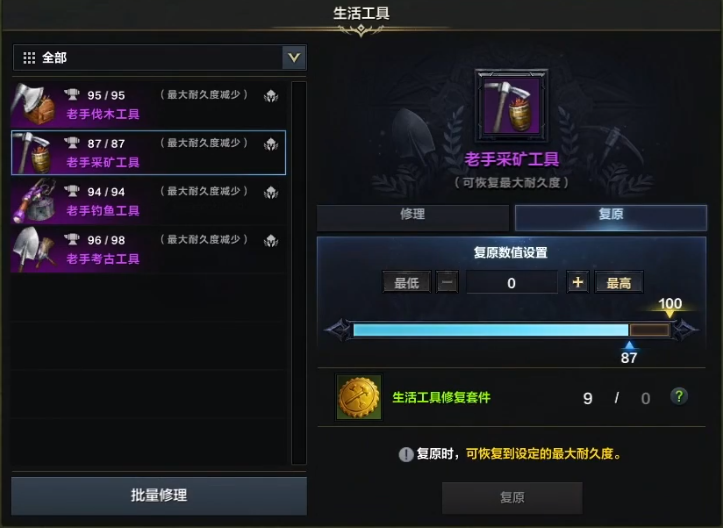Click the wreath icon on 伐木工具 row

[271, 96]
